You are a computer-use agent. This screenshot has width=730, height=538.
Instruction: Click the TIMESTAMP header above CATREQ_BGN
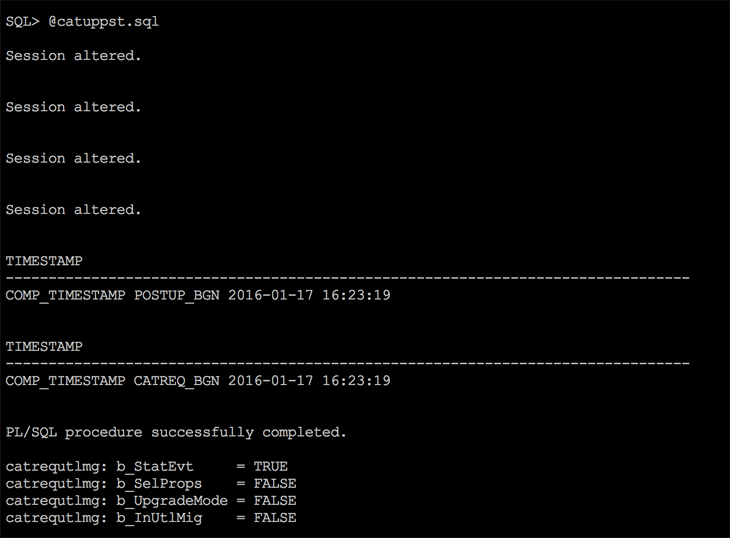(x=44, y=346)
